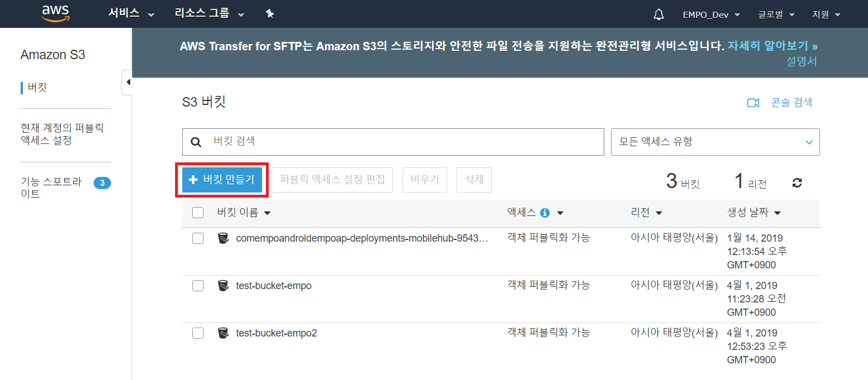The height and width of the screenshot is (380, 868).
Task: Sort by 리전 column arrow
Action: point(659,213)
